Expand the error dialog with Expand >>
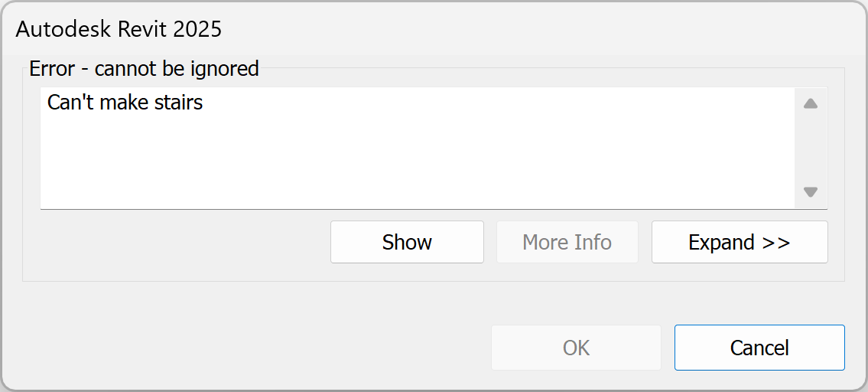 (740, 242)
